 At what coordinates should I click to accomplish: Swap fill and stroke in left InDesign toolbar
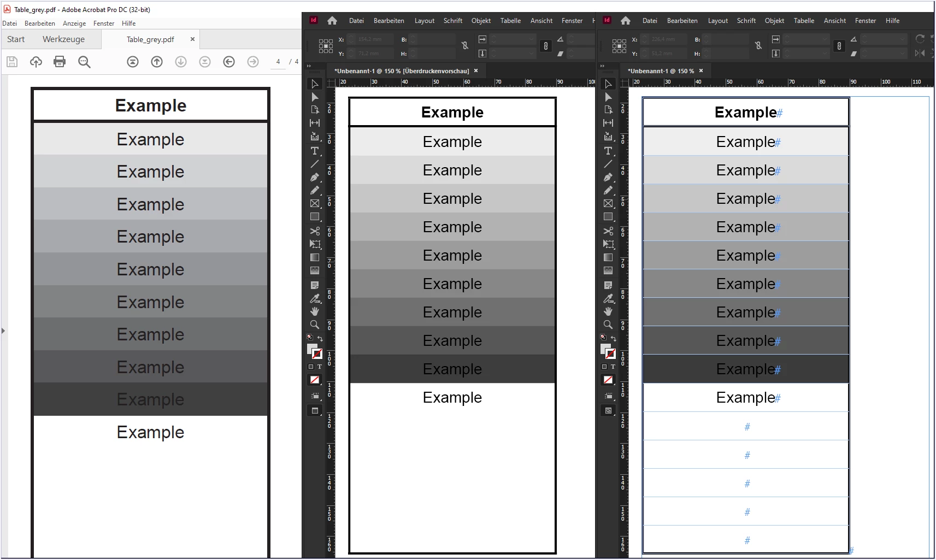tap(320, 339)
